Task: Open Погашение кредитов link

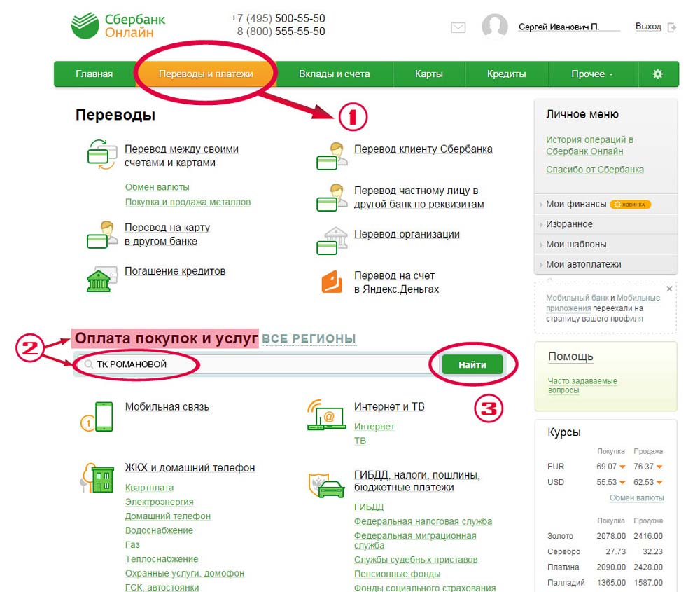Action: click(x=175, y=270)
